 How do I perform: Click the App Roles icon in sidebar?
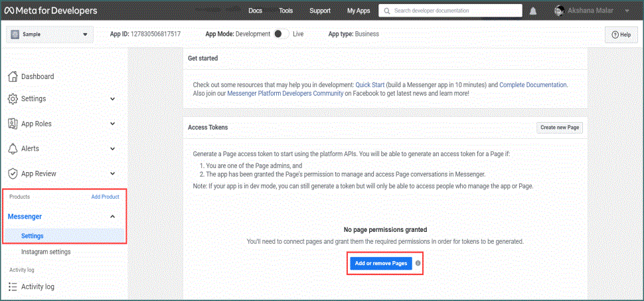(x=13, y=124)
